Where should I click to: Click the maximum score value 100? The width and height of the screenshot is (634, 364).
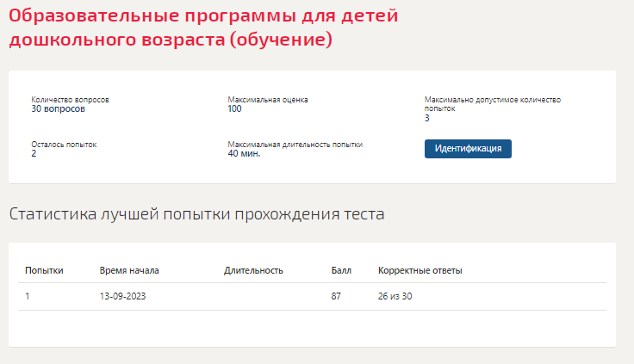click(x=234, y=108)
